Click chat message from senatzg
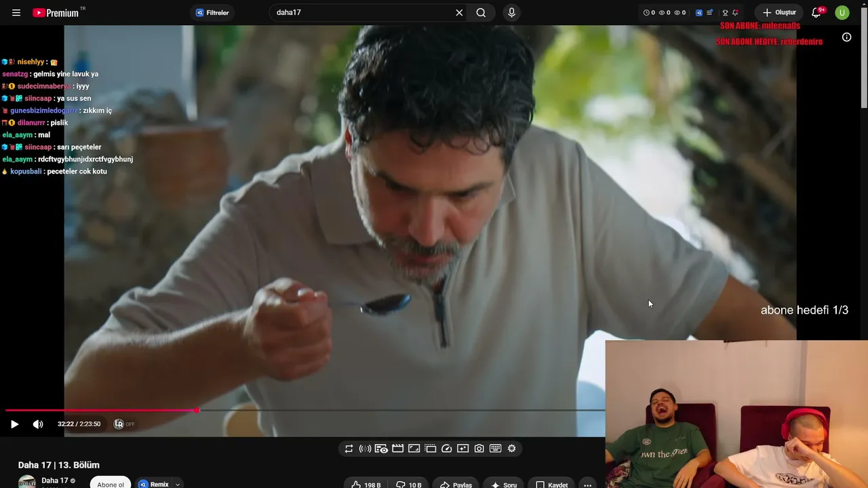The height and width of the screenshot is (488, 868). pos(66,74)
